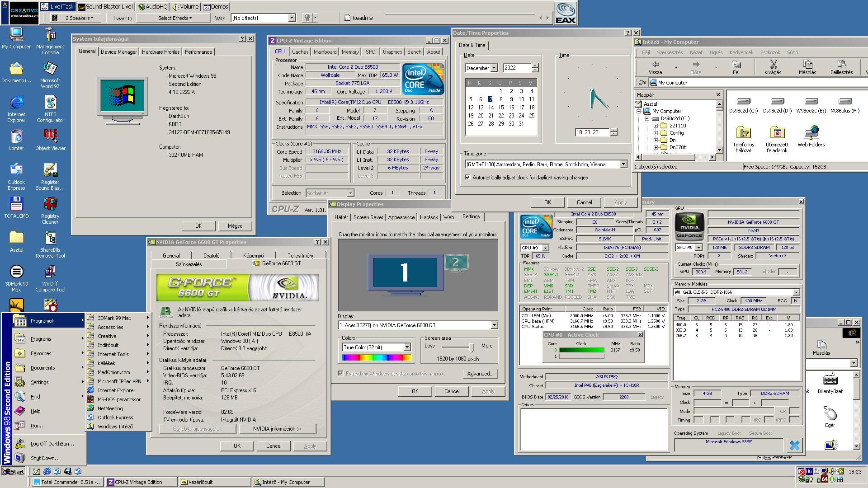The width and height of the screenshot is (868, 488).
Task: Open Színkezelés tab in NVIDIA properties
Action: tap(189, 264)
